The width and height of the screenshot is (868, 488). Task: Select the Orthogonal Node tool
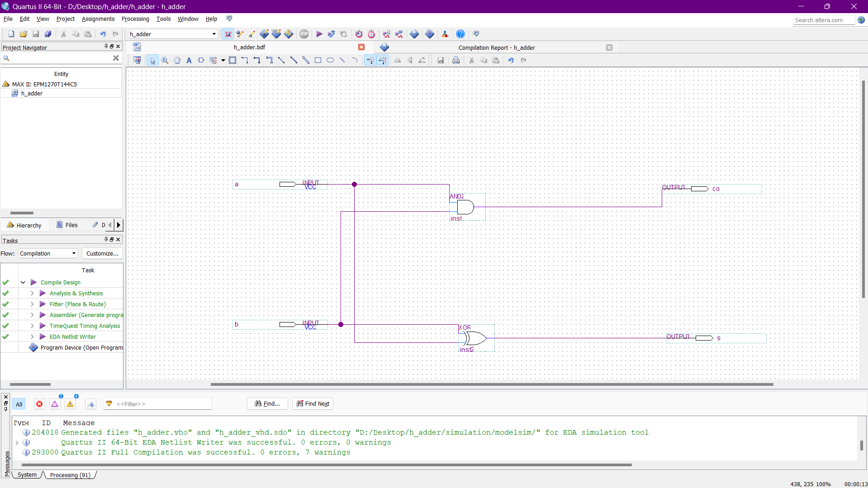point(245,60)
